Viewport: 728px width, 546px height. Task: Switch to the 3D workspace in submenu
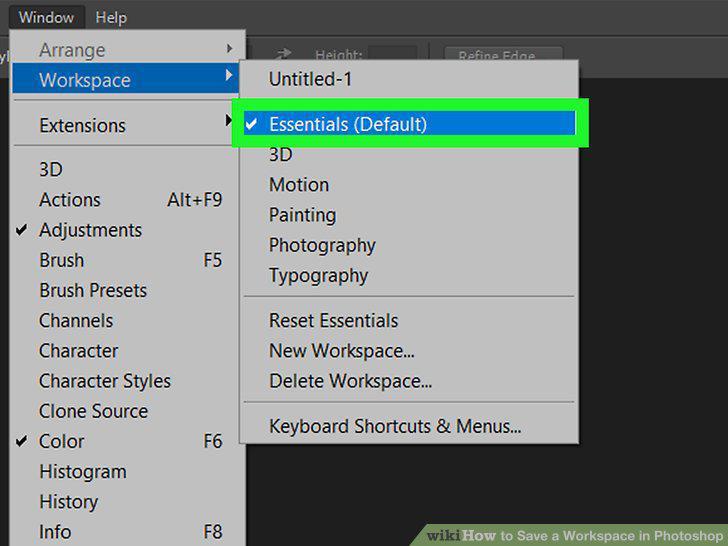409,154
